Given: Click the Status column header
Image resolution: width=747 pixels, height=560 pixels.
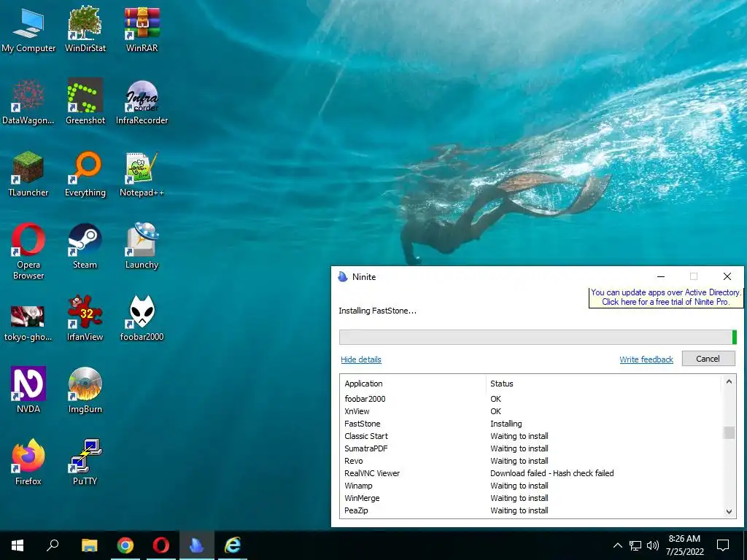Looking at the screenshot, I should click(x=603, y=384).
